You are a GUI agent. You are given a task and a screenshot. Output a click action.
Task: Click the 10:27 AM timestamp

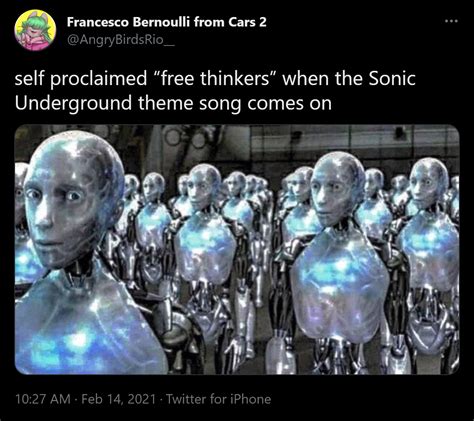click(43, 399)
